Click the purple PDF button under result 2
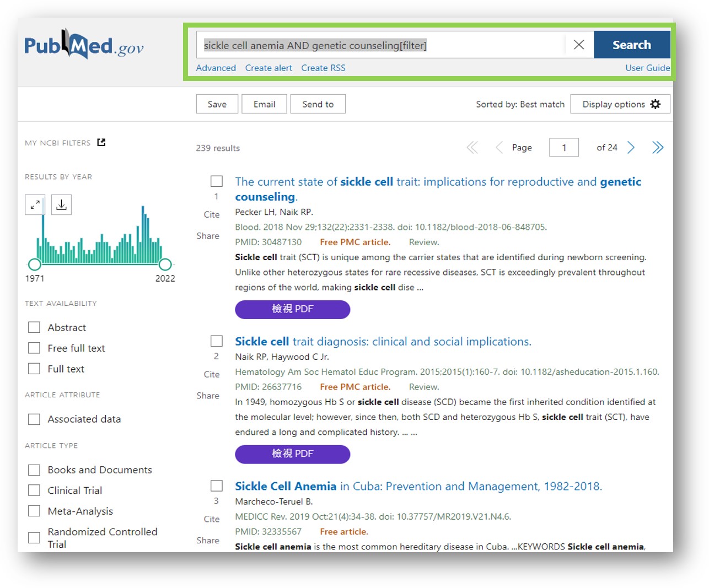 (x=292, y=454)
